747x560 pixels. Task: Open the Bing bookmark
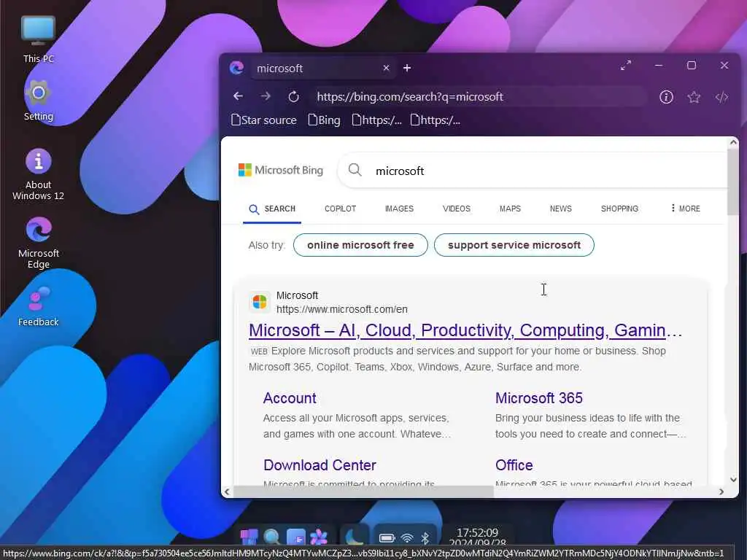325,120
